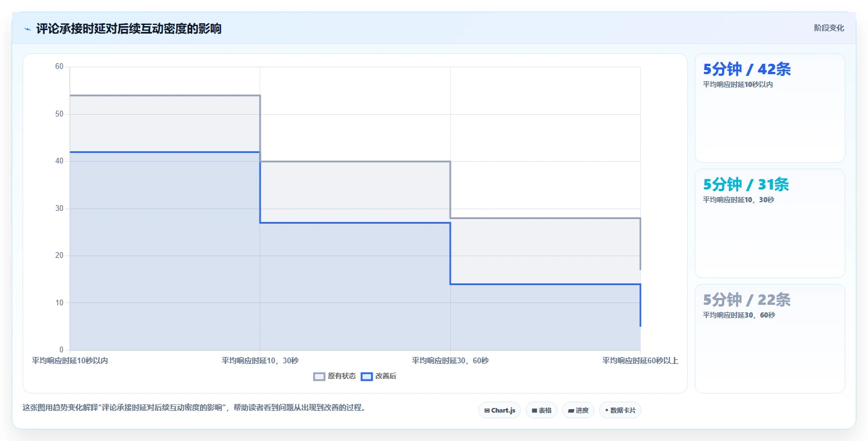Click the gray step line at 54

click(165, 95)
